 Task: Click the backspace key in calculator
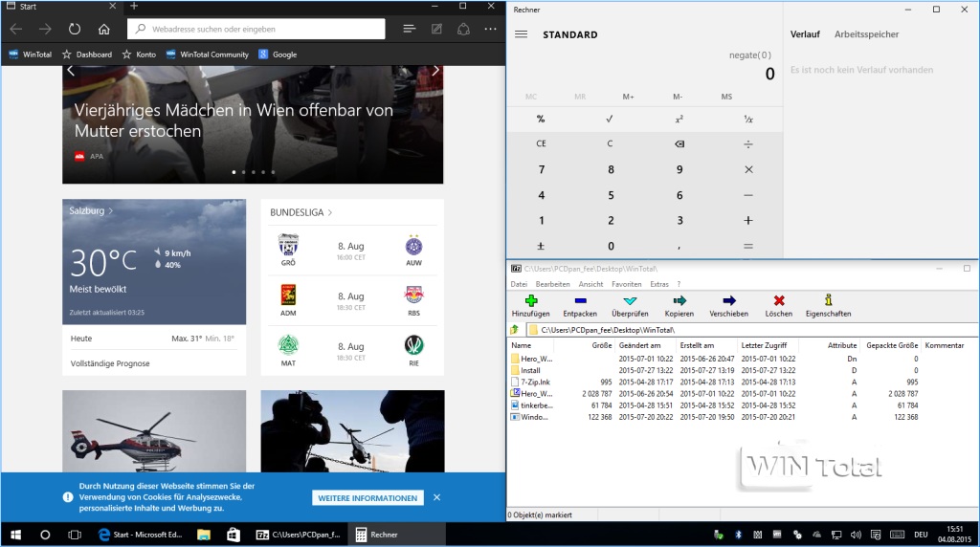coord(679,143)
